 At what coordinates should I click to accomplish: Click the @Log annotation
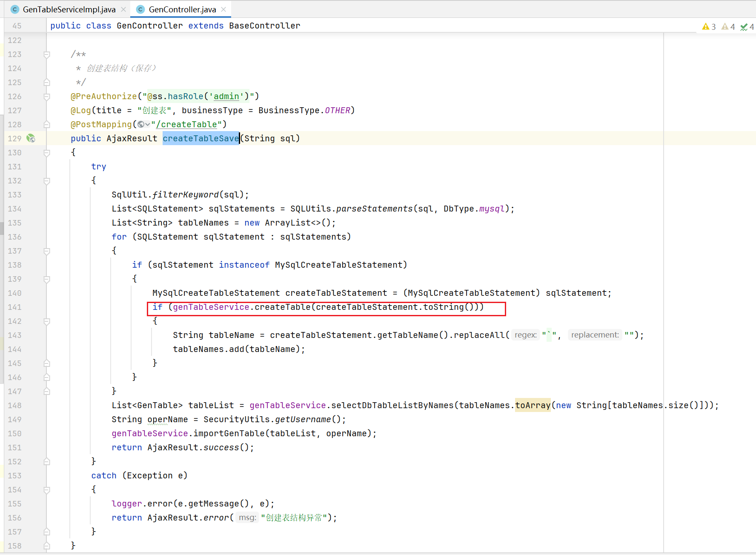pos(81,110)
